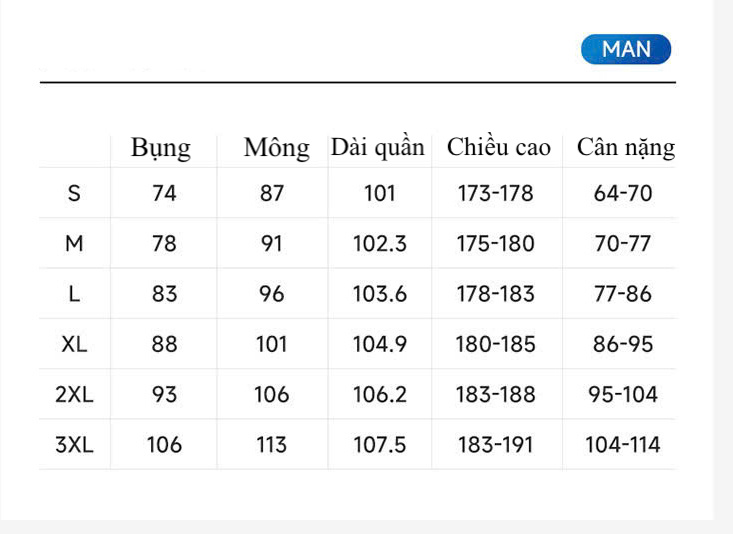Click the 113 hip value cell
The height and width of the screenshot is (534, 733).
[272, 445]
